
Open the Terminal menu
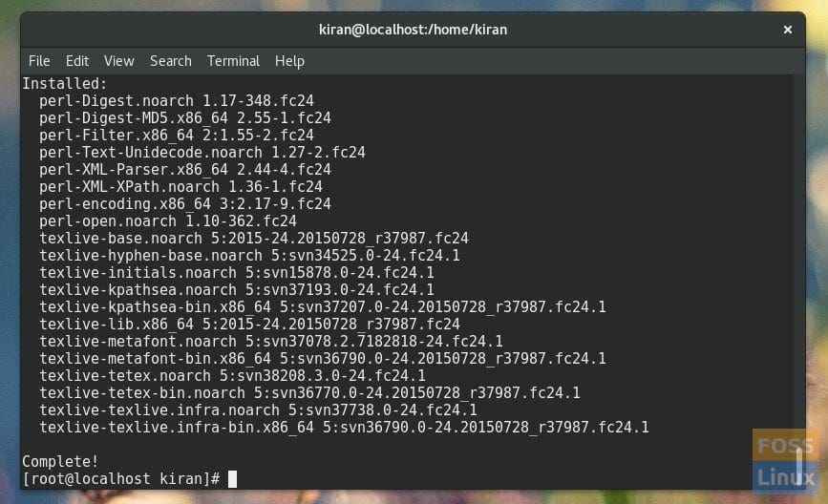pyautogui.click(x=233, y=61)
